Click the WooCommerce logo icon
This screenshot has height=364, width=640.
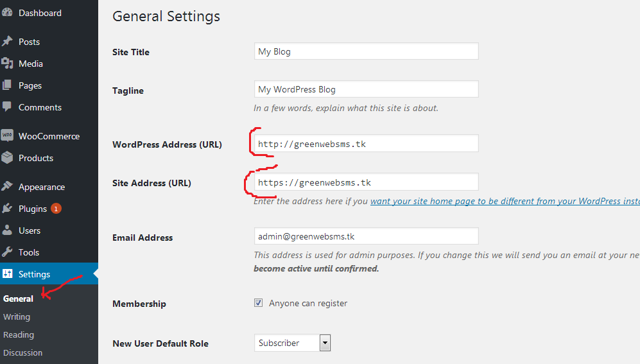point(7,136)
